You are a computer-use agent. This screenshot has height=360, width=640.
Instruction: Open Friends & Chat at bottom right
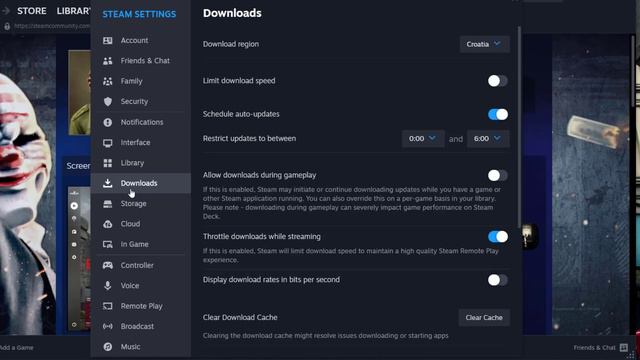(x=594, y=348)
